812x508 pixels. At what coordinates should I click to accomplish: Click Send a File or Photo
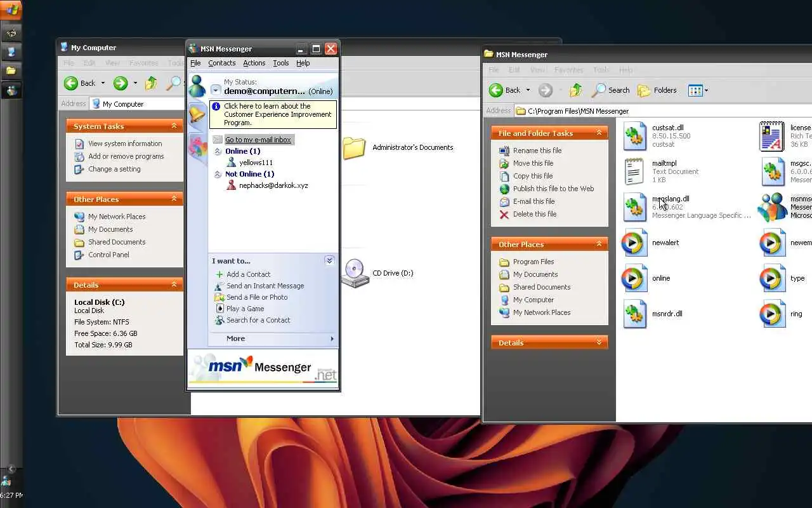(257, 297)
